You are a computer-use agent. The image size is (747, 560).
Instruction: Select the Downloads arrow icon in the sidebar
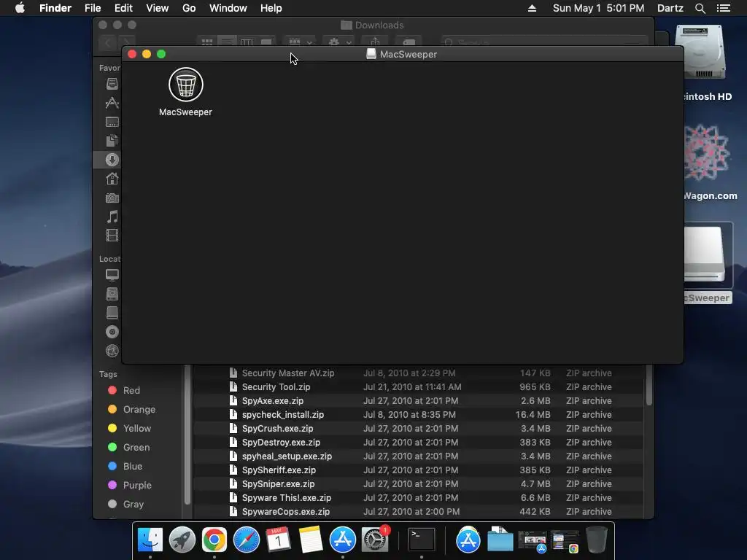[x=112, y=160]
